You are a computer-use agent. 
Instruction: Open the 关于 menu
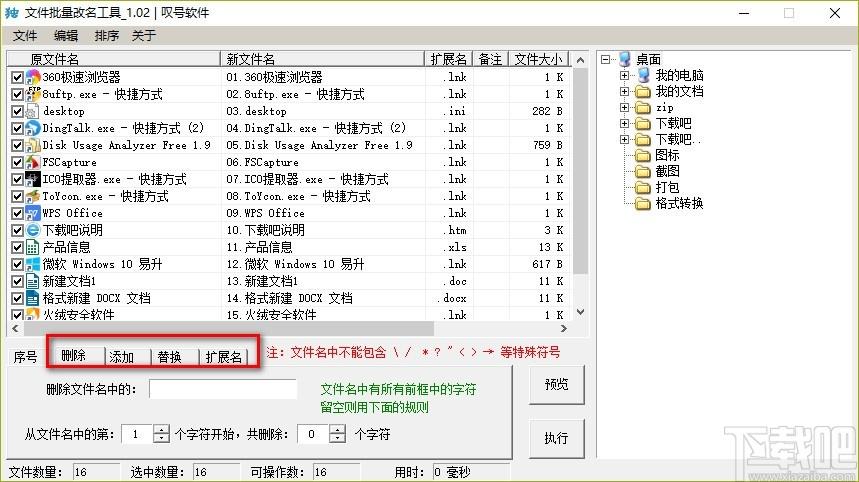click(144, 36)
